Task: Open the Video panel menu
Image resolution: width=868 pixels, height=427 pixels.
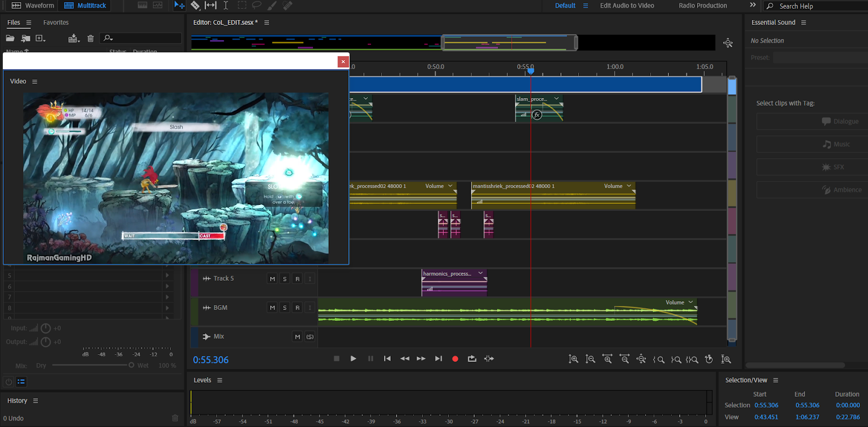Action: coord(35,82)
